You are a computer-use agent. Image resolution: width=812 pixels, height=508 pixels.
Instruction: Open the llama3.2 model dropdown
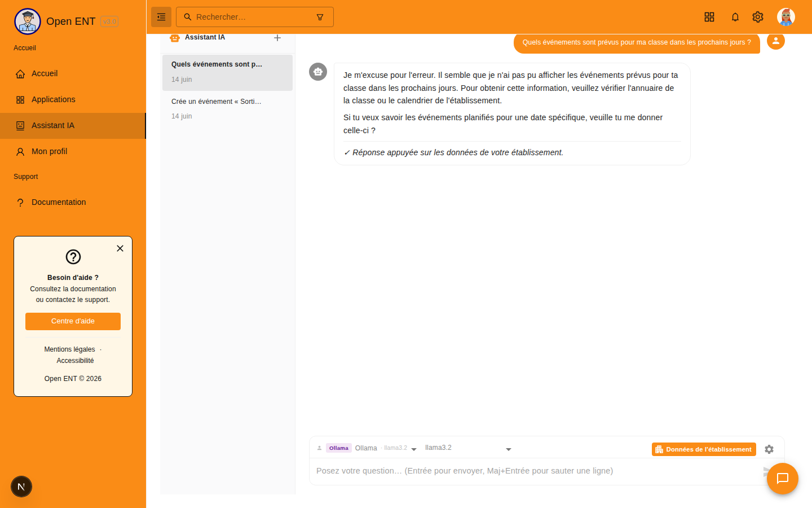point(468,448)
